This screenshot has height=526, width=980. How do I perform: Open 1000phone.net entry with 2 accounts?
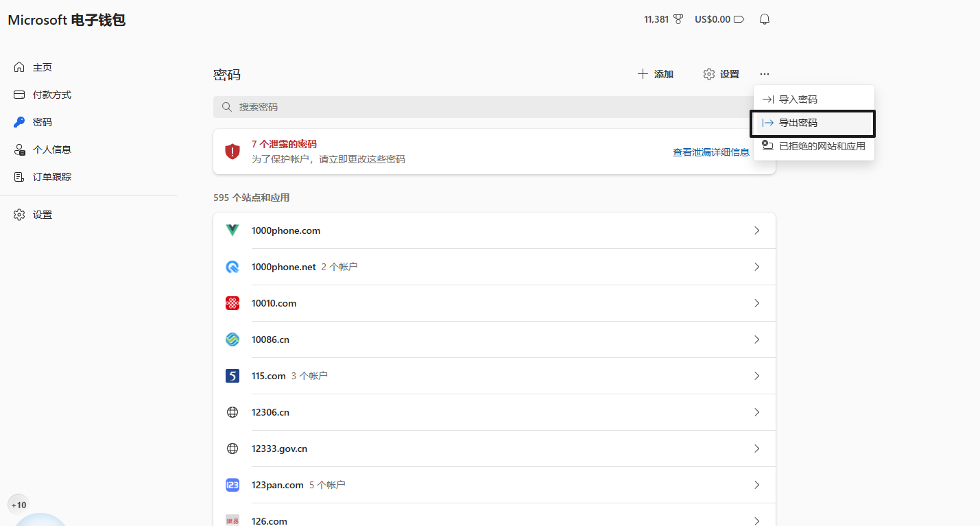pyautogui.click(x=494, y=267)
